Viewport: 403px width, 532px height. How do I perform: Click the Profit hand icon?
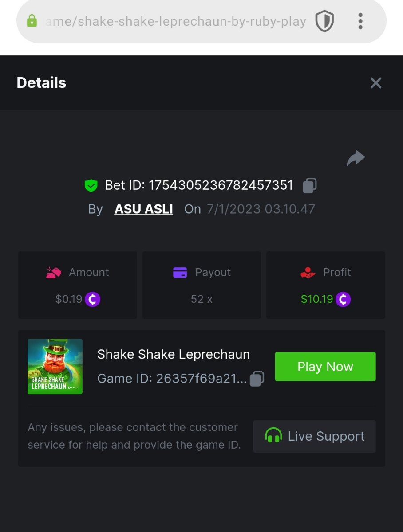[x=308, y=272]
